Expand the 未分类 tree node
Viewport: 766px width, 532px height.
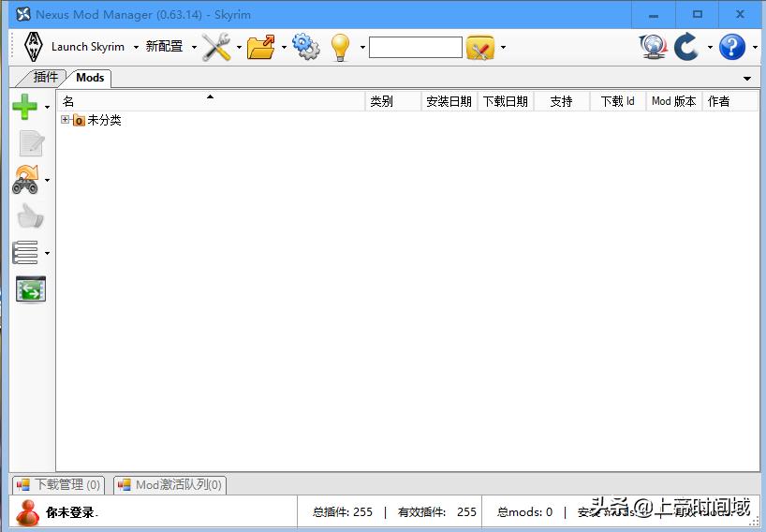pos(65,119)
